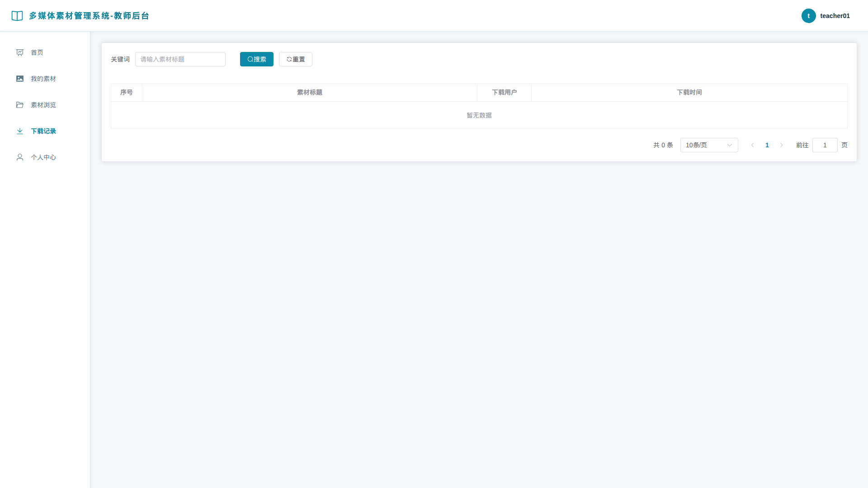This screenshot has width=868, height=488.
Task: Click the 关键词 label
Action: pos(120,59)
